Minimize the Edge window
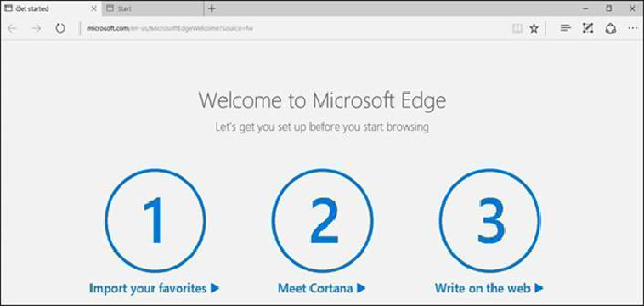 click(586, 8)
